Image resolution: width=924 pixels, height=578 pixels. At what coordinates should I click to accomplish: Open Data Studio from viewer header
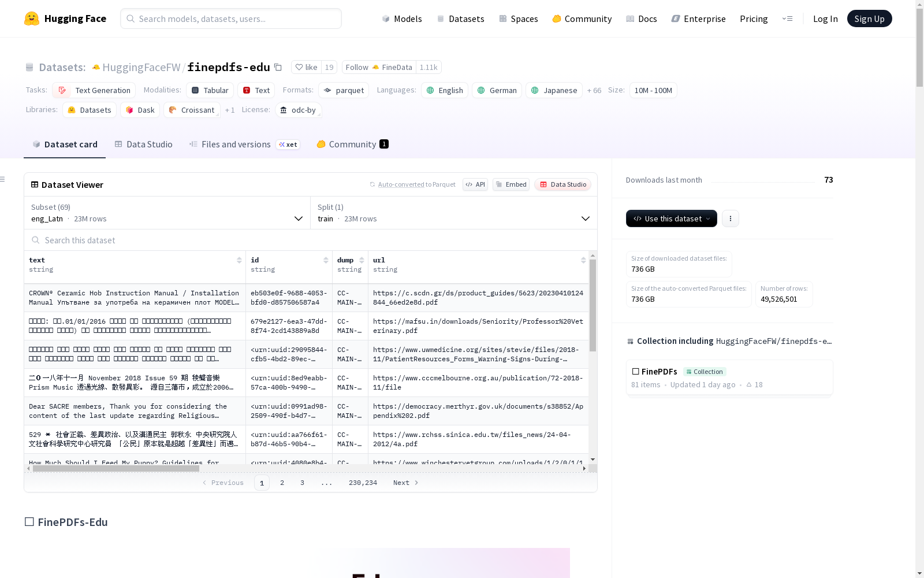[x=563, y=184]
